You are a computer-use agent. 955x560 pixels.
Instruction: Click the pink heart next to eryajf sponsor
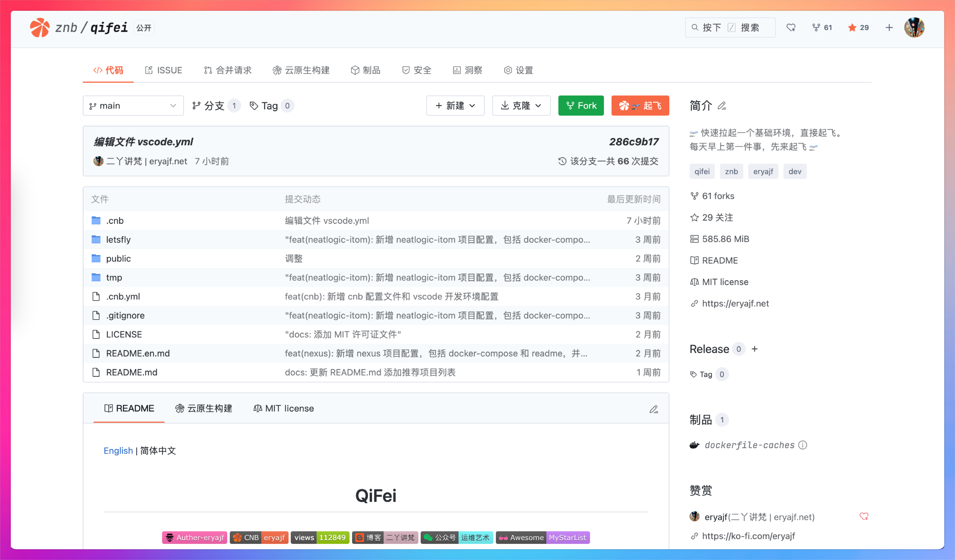coord(864,516)
